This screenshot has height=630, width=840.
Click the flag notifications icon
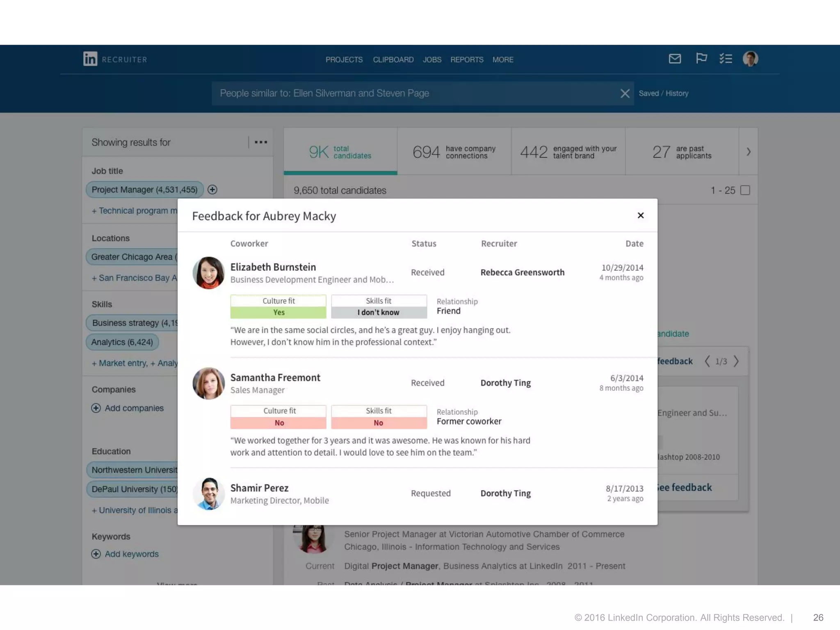click(701, 59)
